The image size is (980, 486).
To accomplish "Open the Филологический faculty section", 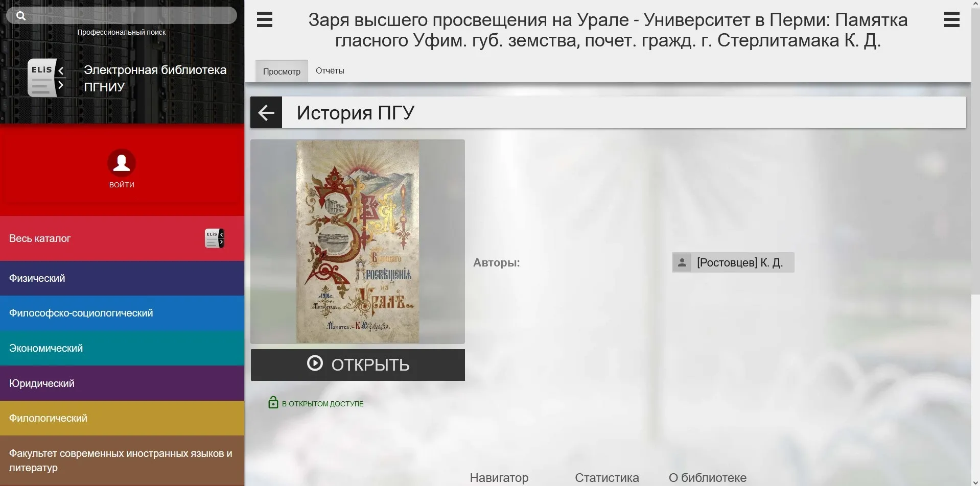I will click(x=122, y=418).
